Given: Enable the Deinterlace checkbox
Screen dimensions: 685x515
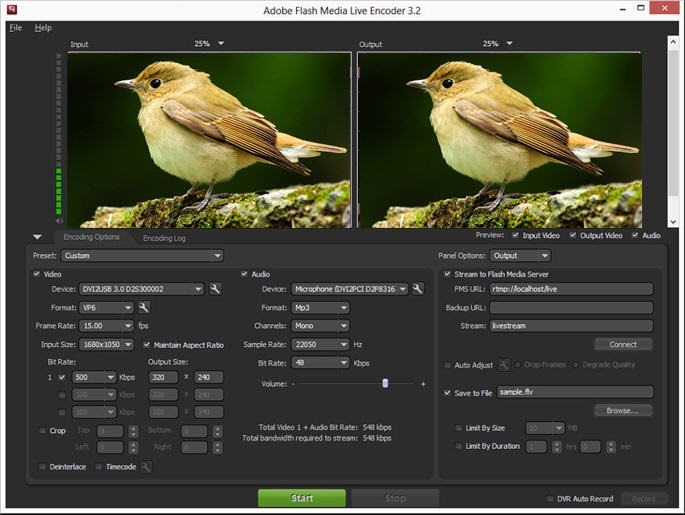Looking at the screenshot, I should 42,467.
